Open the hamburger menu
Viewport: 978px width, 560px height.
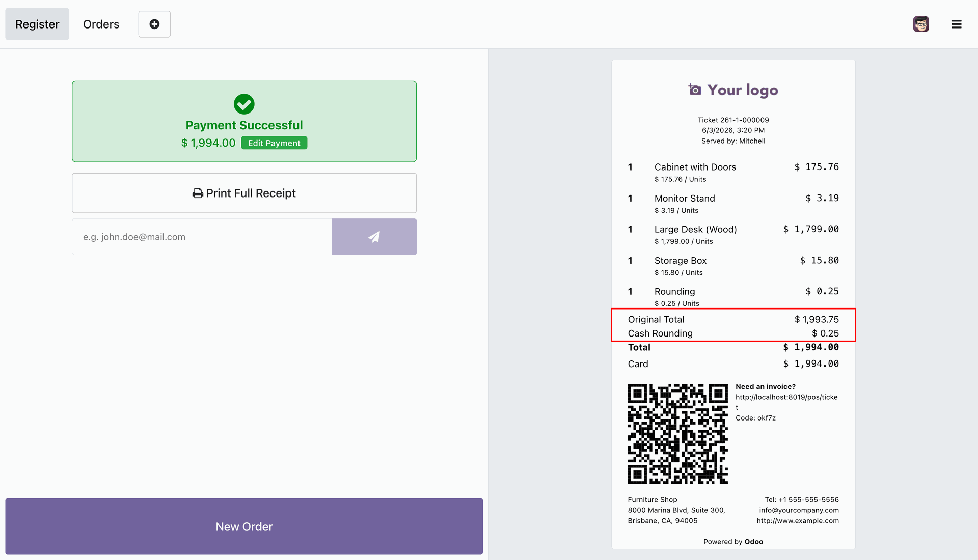(956, 24)
